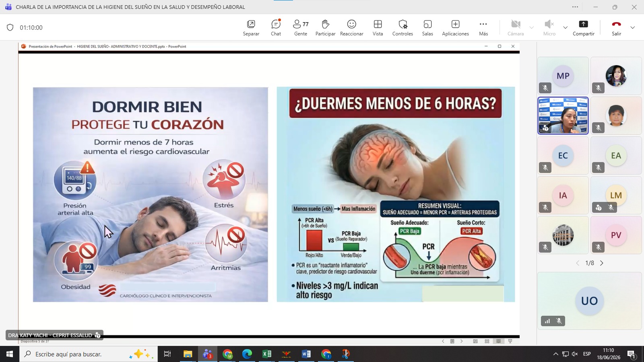
Task: Open Controles options
Action: tap(402, 28)
